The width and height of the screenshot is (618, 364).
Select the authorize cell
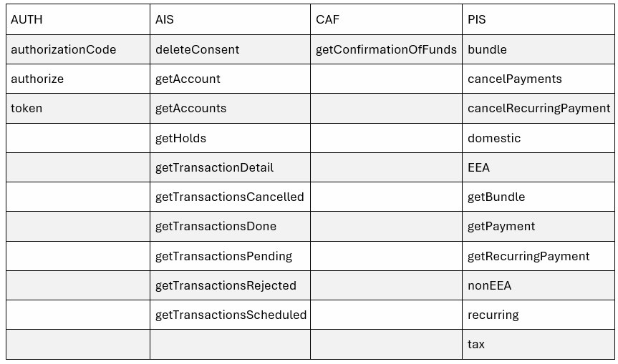click(78, 79)
